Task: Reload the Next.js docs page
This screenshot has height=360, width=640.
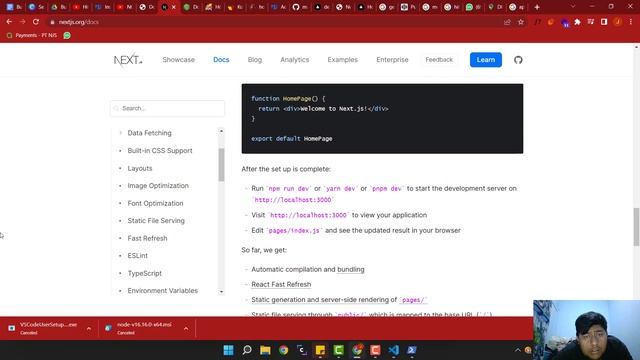Action: [36, 22]
